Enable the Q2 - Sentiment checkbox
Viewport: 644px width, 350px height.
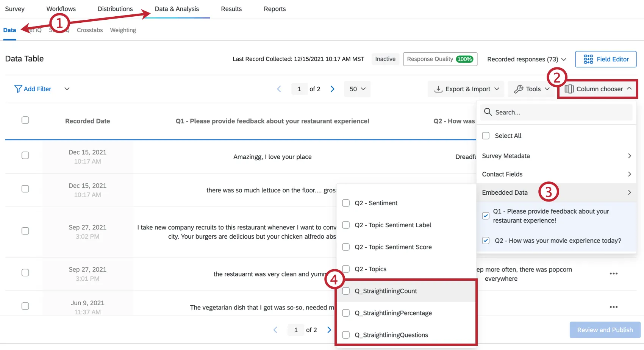(x=345, y=203)
